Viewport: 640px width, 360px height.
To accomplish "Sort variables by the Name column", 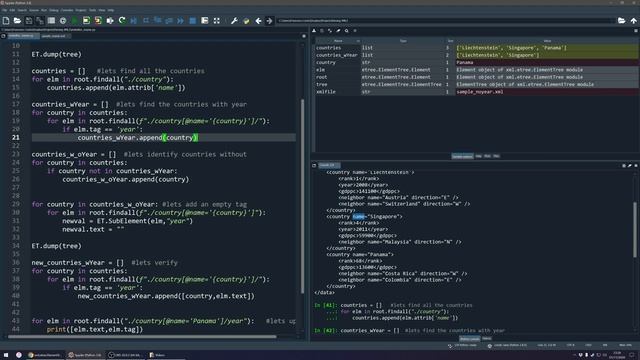I will (x=338, y=41).
